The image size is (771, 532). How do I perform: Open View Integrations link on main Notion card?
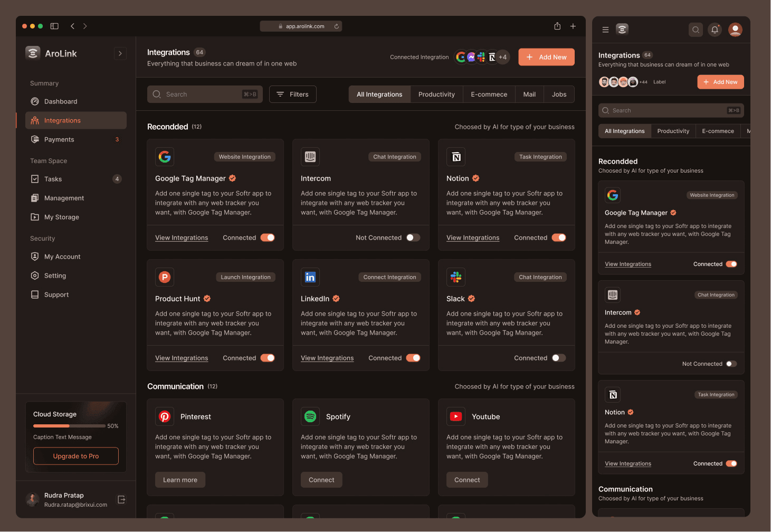[473, 237]
